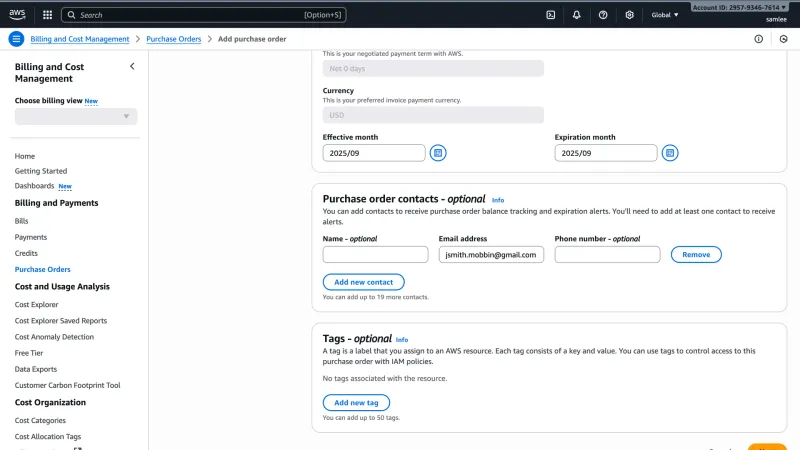Click Add new contact button

point(363,282)
